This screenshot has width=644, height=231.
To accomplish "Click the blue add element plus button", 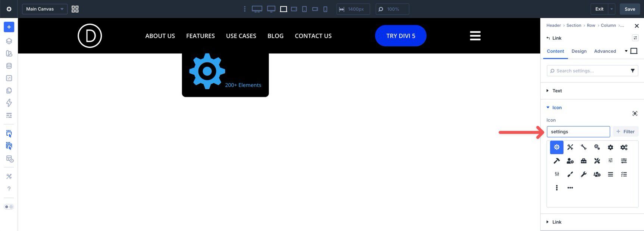I will [x=9, y=27].
